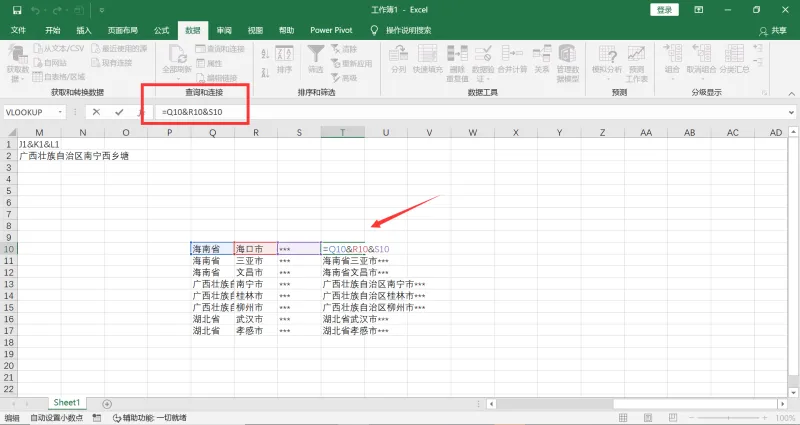Switch to 公式 (Formulas) tab
Screen dimensions: 800x425
161,30
